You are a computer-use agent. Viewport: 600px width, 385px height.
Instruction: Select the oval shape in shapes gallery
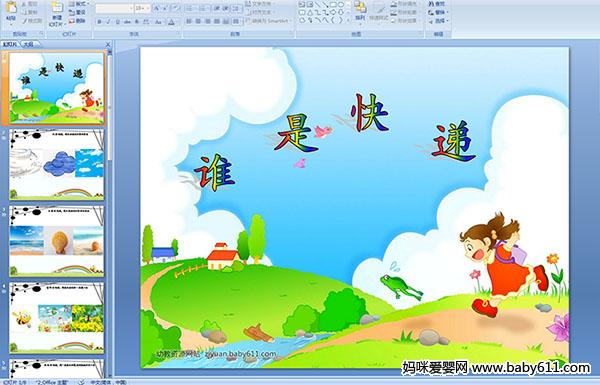coord(341,5)
